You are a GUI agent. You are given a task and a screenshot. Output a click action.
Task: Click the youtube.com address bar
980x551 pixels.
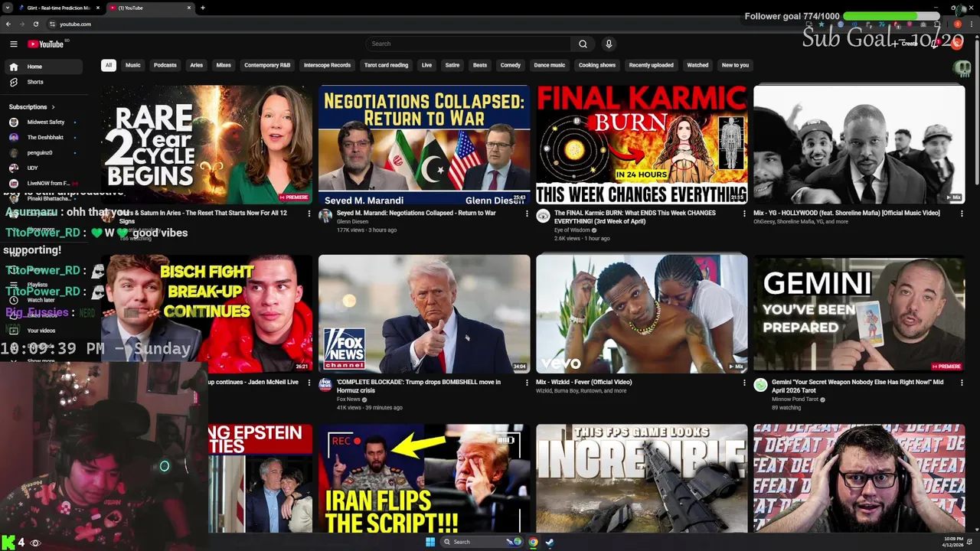429,24
